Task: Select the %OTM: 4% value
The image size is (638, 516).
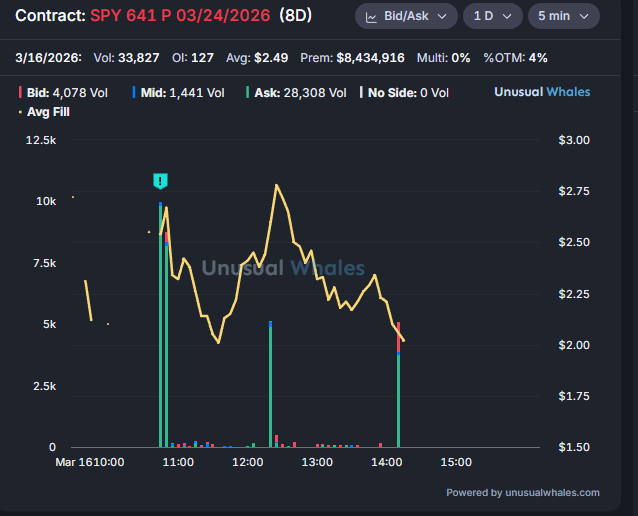Action: tap(515, 58)
